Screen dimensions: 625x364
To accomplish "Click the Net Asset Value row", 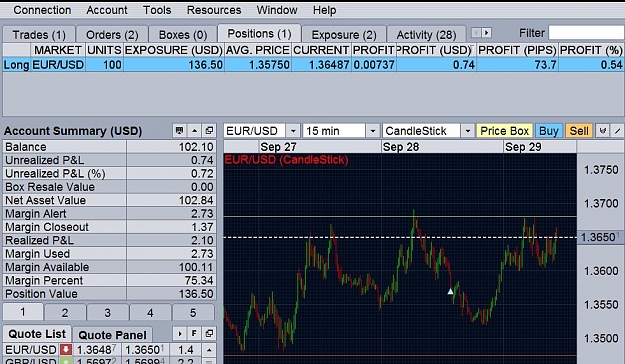I will pyautogui.click(x=110, y=200).
